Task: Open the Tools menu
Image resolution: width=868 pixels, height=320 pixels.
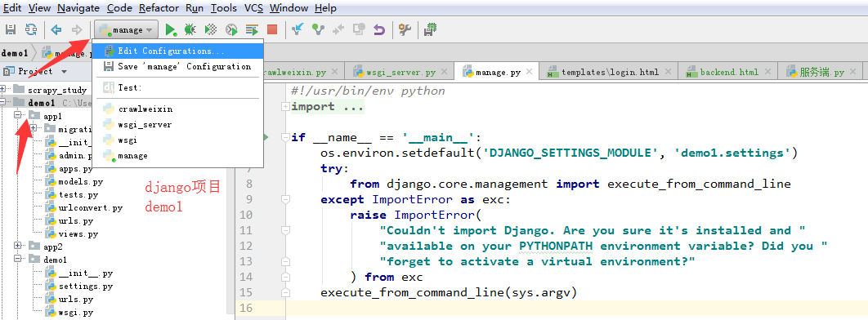Action: click(x=224, y=7)
